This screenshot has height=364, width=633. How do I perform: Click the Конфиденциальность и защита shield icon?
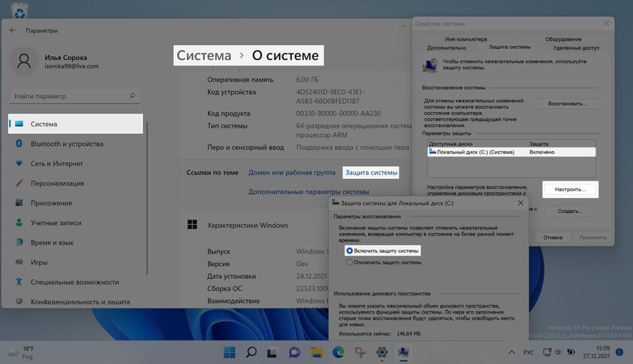point(19,301)
